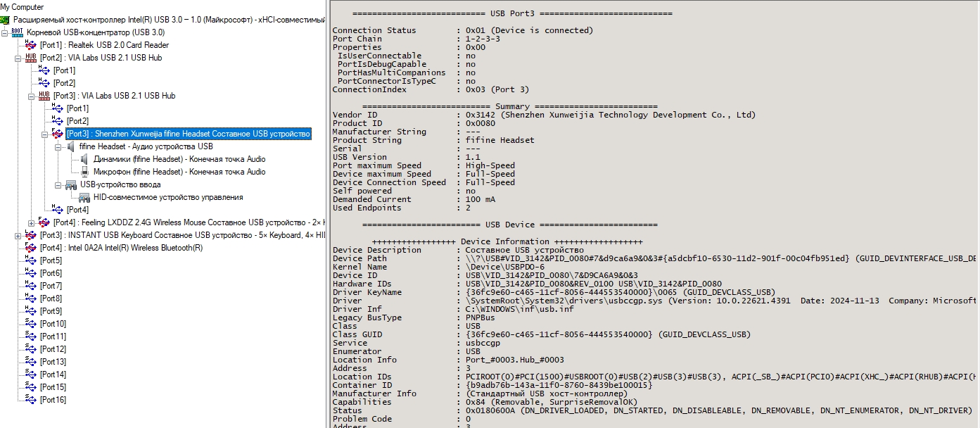Click the USB icon beside Intel Wireless Bluetooth

pyautogui.click(x=31, y=248)
